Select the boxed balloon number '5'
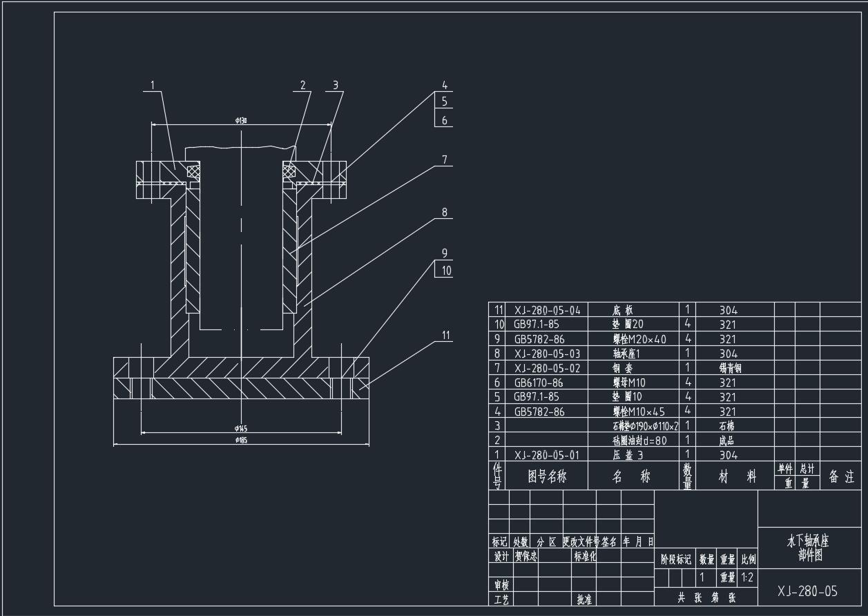The height and width of the screenshot is (616, 868). (x=445, y=102)
